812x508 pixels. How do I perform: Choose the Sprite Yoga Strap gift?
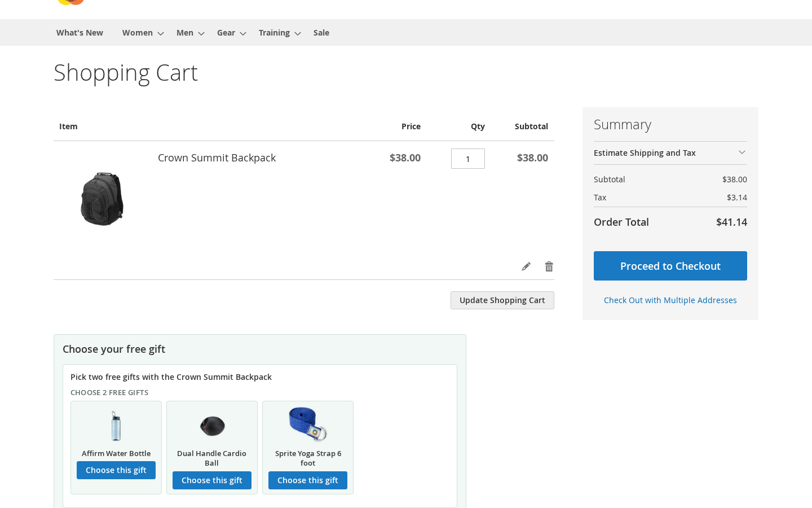(x=308, y=480)
